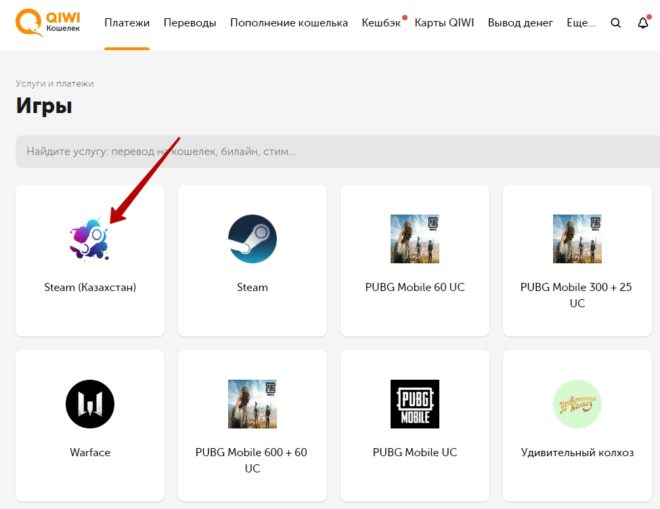Select the PUBG Mobile 60 UC label
Image resolution: width=660 pixels, height=509 pixels.
[x=415, y=287]
